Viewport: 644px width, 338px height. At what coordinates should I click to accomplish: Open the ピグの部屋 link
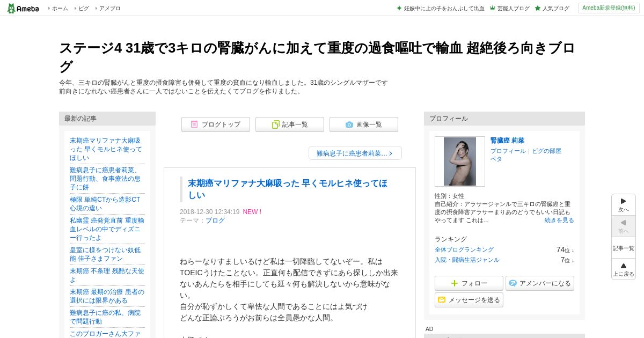(546, 151)
